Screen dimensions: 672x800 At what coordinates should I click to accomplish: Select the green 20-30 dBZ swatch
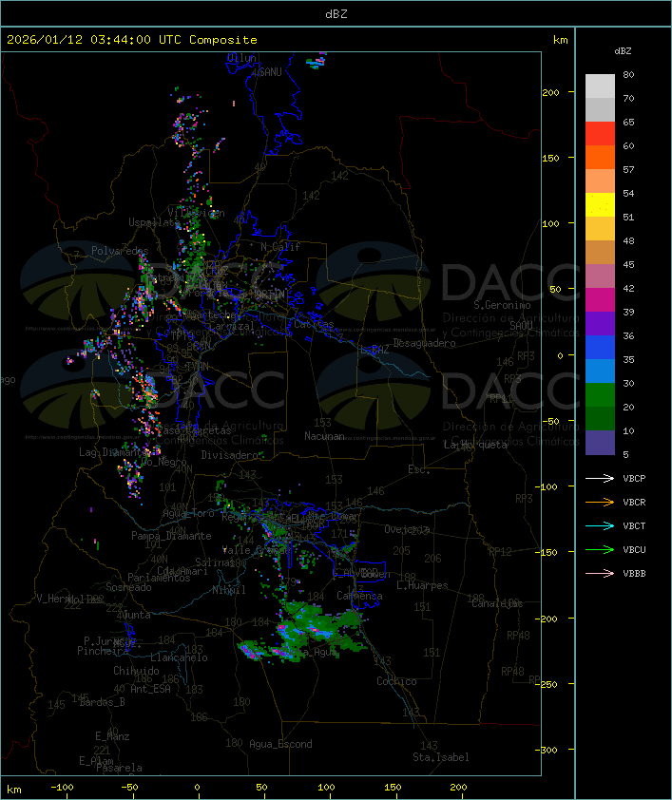(x=600, y=395)
